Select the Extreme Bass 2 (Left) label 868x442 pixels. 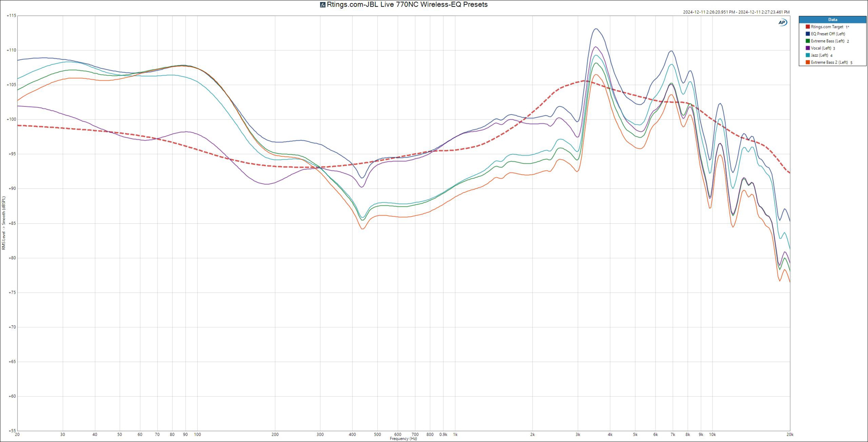(x=829, y=62)
